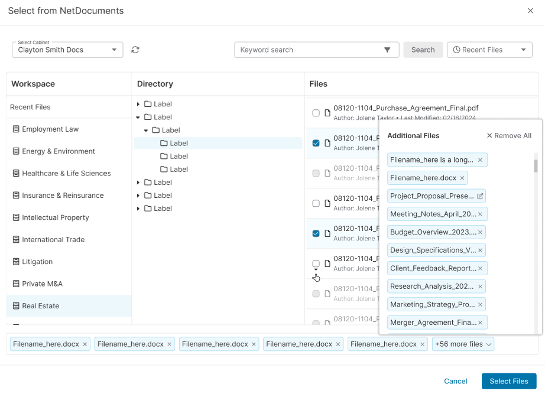This screenshot has width=546, height=394.
Task: Collapse the nested third Label folder
Action: pyautogui.click(x=146, y=130)
